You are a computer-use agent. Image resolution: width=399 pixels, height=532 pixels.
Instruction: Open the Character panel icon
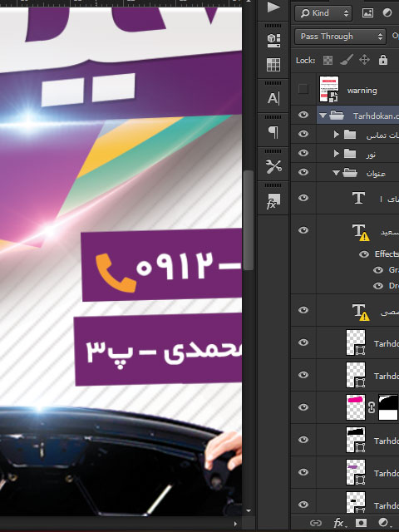(x=273, y=98)
